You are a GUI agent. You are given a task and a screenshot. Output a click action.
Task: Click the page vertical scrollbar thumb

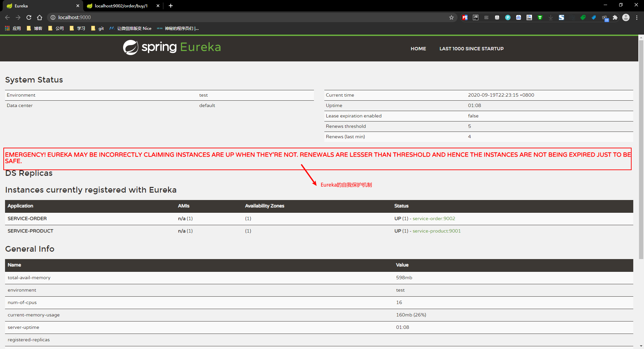tap(641, 149)
